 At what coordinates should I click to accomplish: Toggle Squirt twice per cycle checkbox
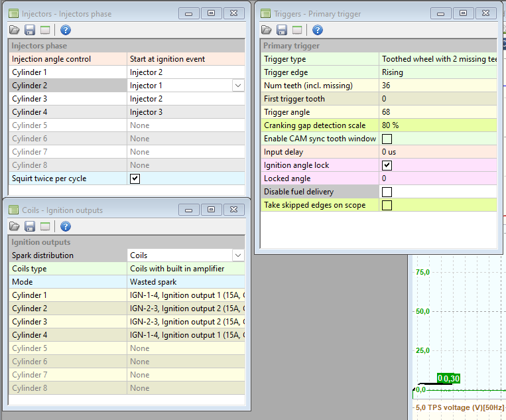coord(135,178)
